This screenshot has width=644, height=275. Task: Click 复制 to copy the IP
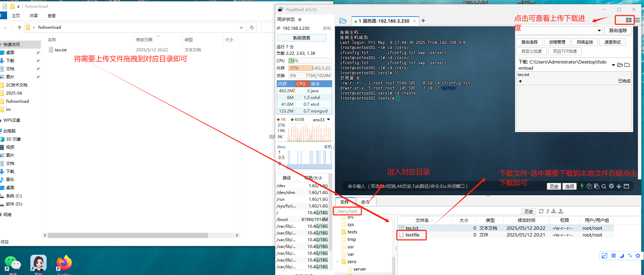[x=327, y=28]
